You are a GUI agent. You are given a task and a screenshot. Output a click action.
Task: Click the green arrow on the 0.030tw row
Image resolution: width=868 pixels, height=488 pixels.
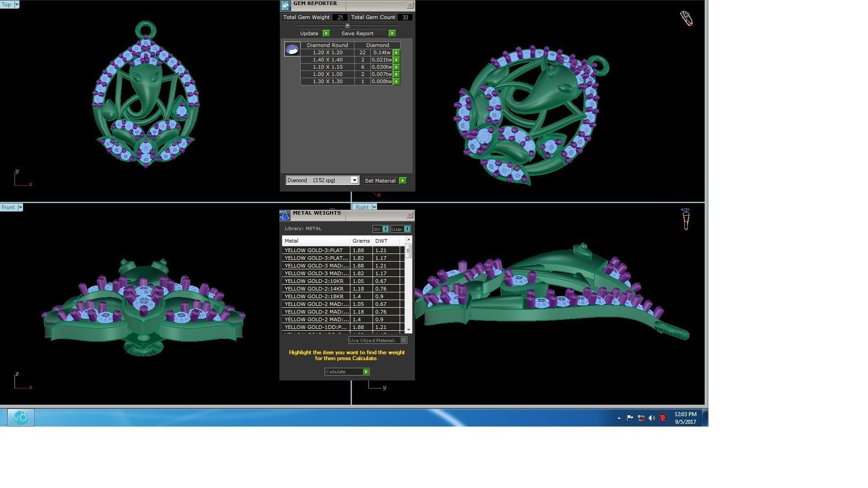point(396,67)
